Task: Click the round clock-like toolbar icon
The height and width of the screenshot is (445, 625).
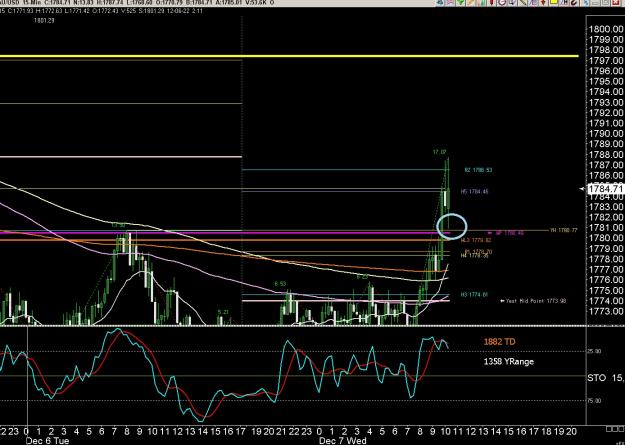Action: point(502,2)
